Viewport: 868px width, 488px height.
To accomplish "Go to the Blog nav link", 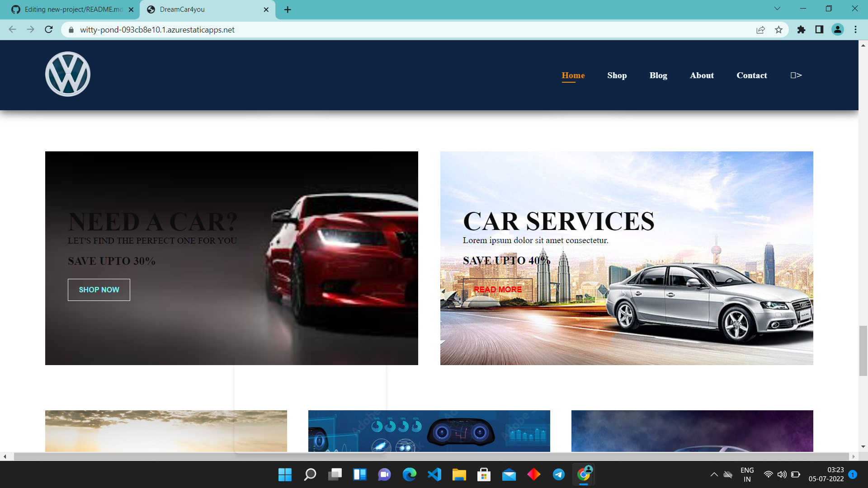I will [x=658, y=75].
